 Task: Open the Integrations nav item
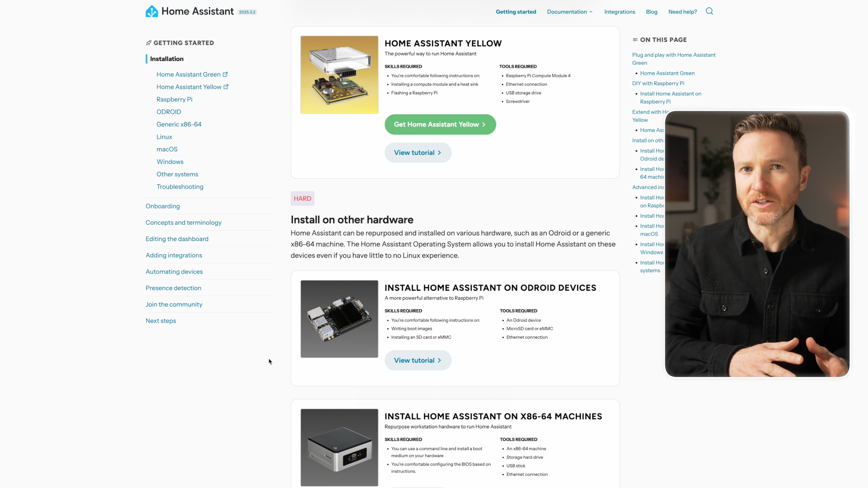tap(619, 12)
